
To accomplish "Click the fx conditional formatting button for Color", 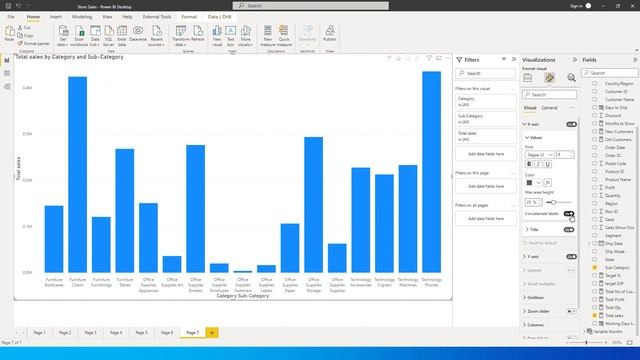I will [x=548, y=182].
